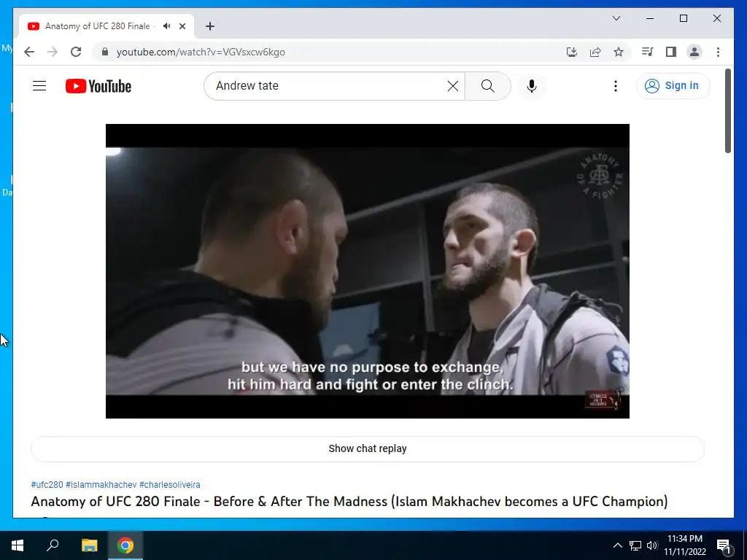The width and height of the screenshot is (747, 560).
Task: Open notification center icon
Action: coord(724,545)
